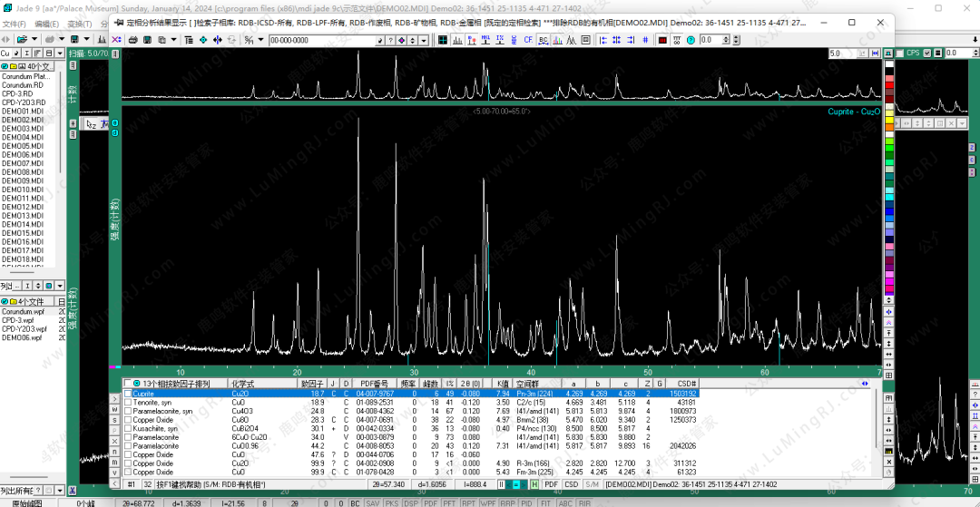Image resolution: width=980 pixels, height=507 pixels.
Task: Click the CSD button in status bar
Action: tap(572, 484)
